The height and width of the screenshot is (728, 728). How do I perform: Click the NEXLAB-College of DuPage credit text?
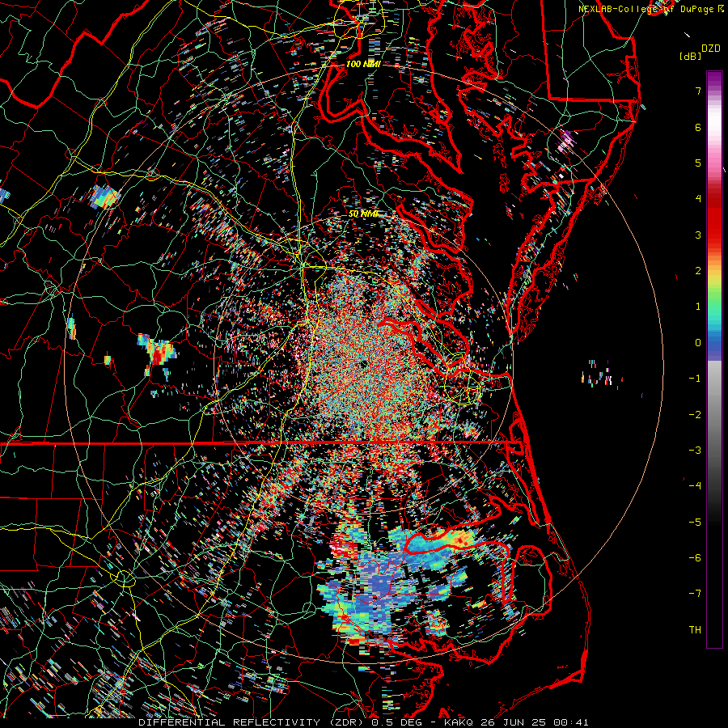tap(647, 9)
